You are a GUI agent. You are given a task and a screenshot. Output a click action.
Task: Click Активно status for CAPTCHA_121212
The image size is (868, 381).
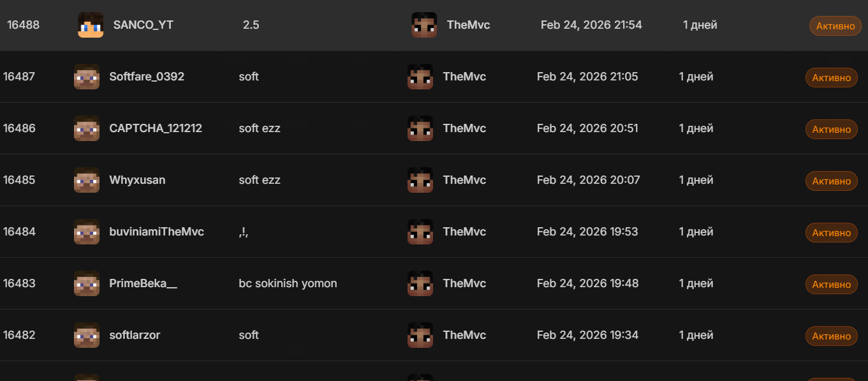coord(831,130)
